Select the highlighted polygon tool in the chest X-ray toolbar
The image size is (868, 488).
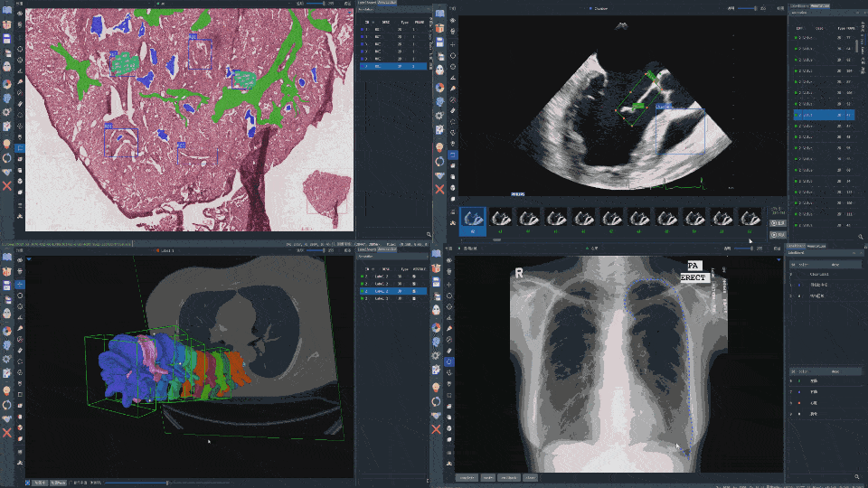tap(449, 361)
